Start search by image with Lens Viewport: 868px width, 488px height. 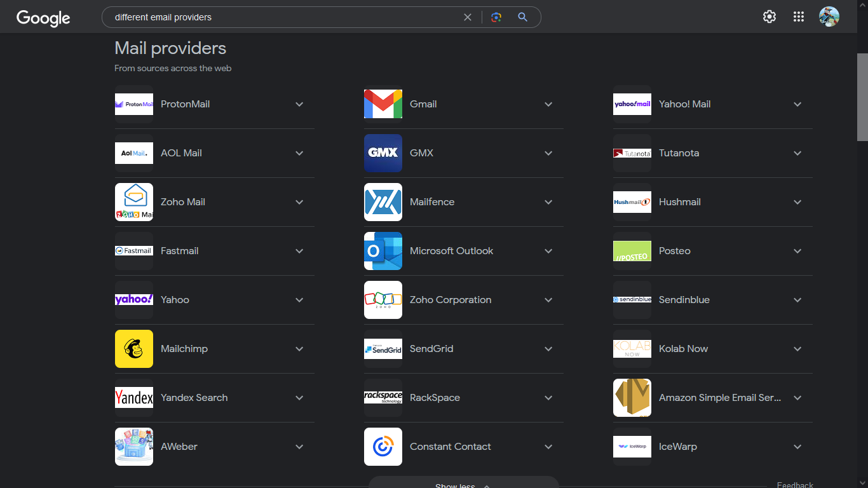[496, 17]
